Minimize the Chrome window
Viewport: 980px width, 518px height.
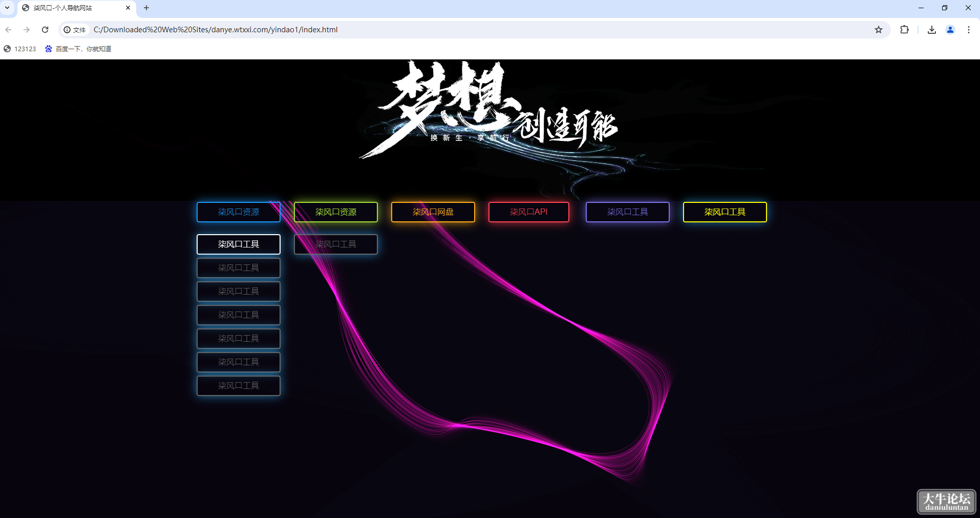pos(921,8)
